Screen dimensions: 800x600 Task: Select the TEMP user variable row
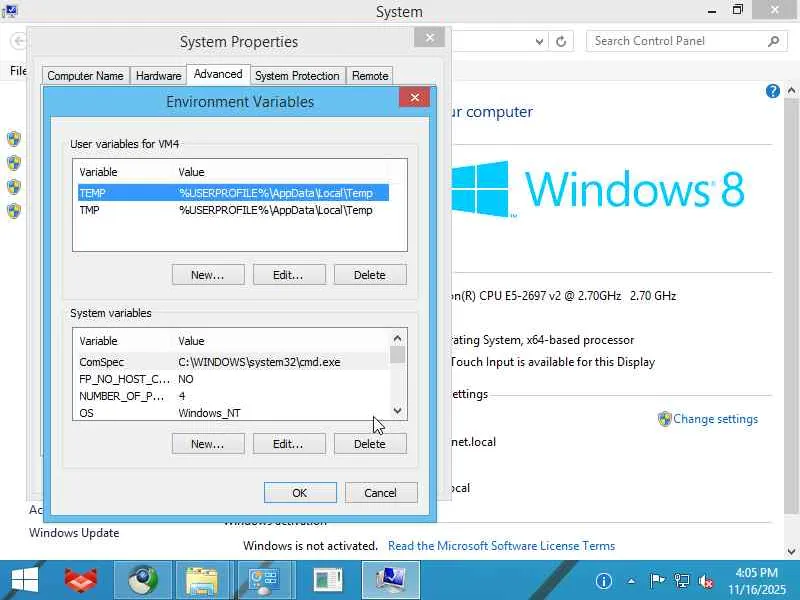tap(233, 193)
